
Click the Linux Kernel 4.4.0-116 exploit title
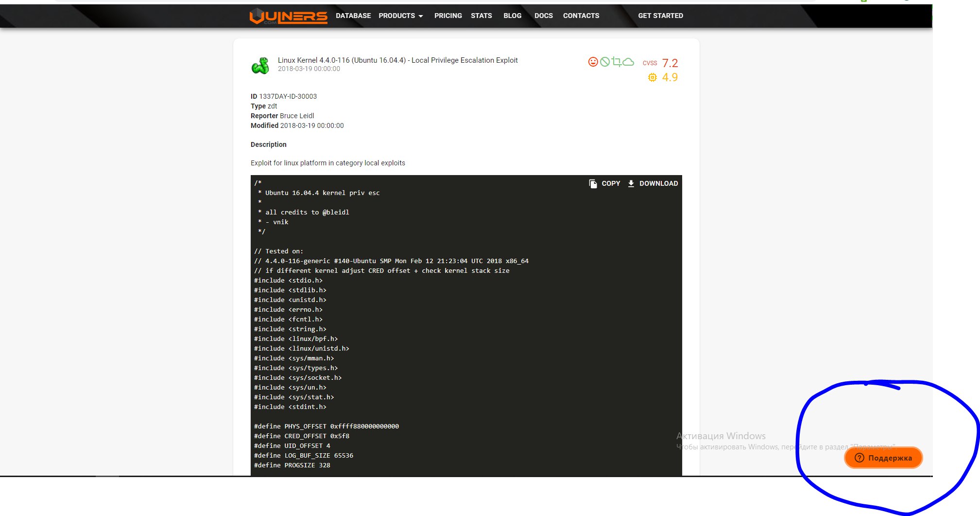(398, 60)
